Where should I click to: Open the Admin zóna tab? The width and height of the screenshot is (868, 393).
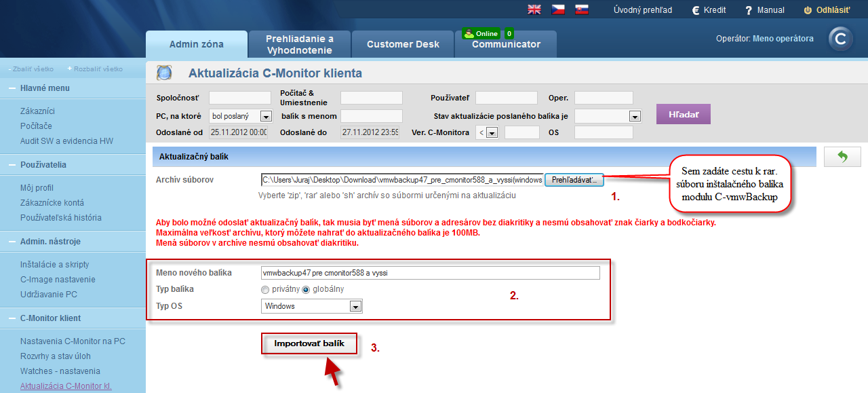(x=197, y=44)
